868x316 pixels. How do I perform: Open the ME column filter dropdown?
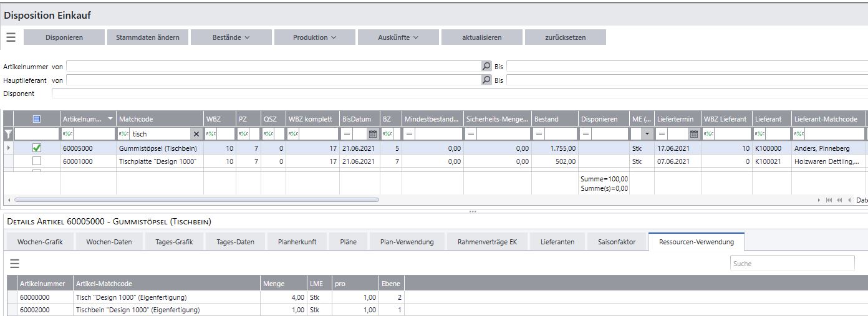(x=646, y=134)
